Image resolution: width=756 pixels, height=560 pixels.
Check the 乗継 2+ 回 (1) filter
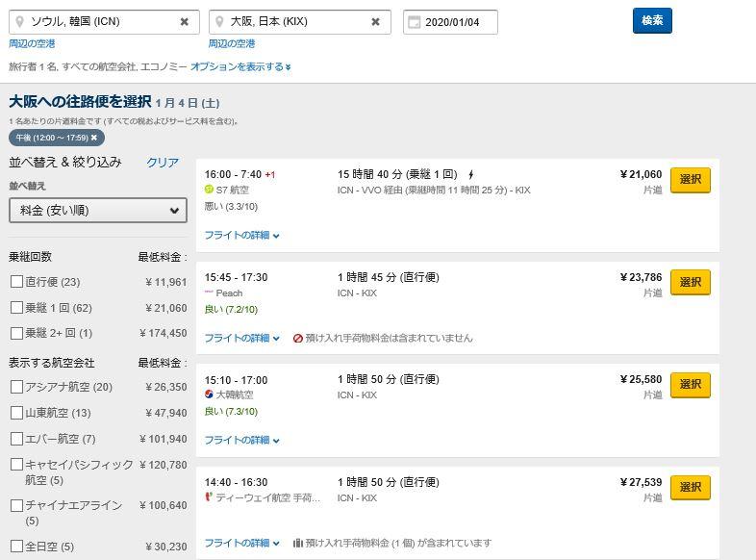(17, 333)
